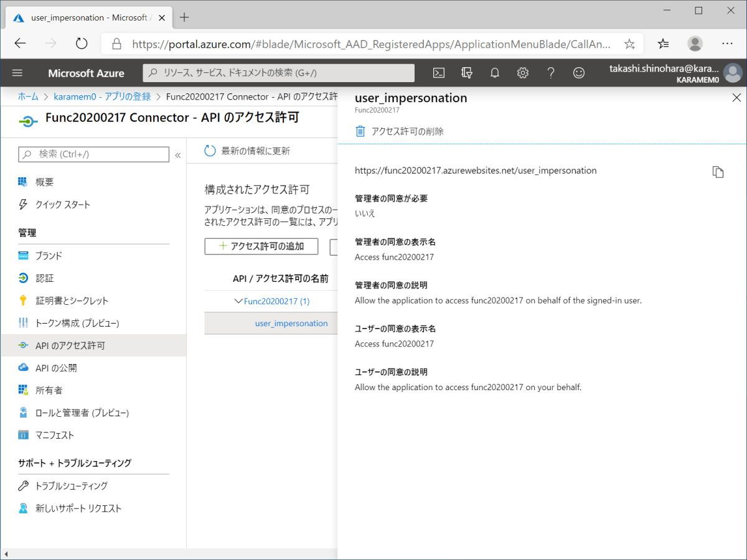This screenshot has width=747, height=560.
Task: Click the account avatar in Azure header
Action: click(x=733, y=73)
